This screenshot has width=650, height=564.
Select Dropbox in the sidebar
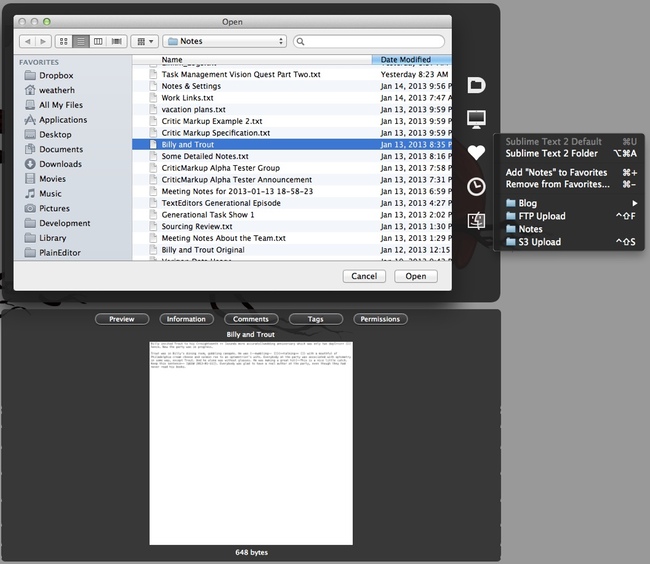pos(49,75)
